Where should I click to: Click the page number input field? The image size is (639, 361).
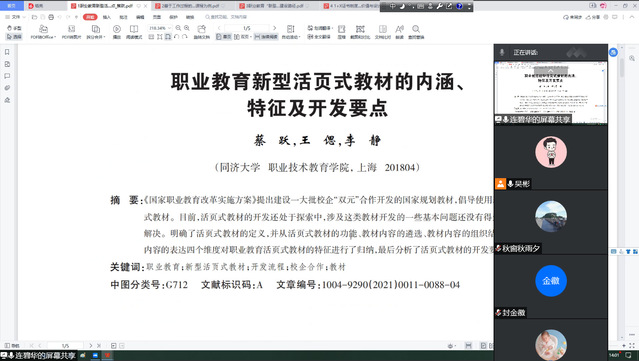247,28
